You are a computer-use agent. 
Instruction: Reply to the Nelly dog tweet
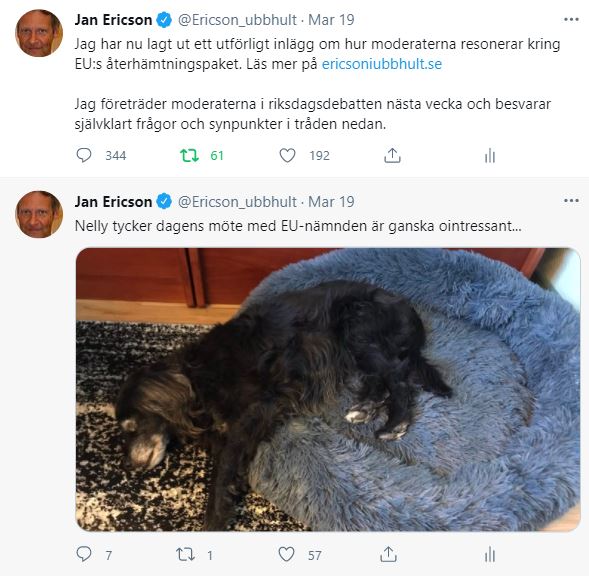pos(84,554)
